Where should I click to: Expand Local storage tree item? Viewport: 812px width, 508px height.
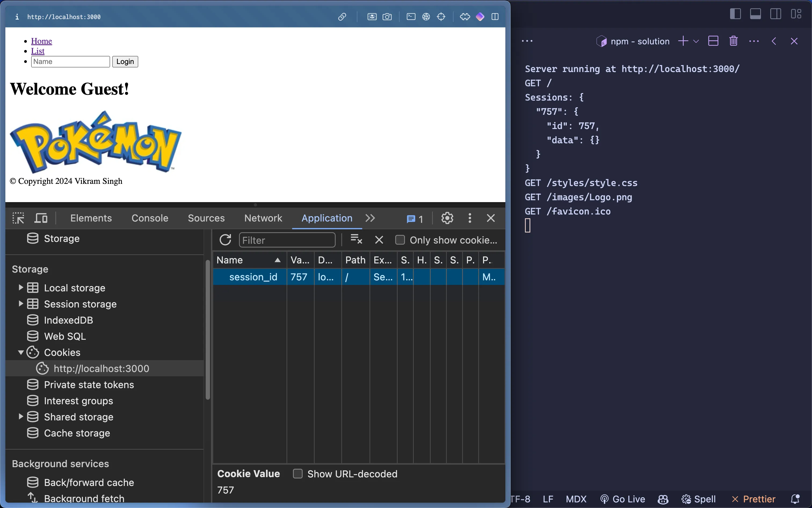[x=21, y=288]
